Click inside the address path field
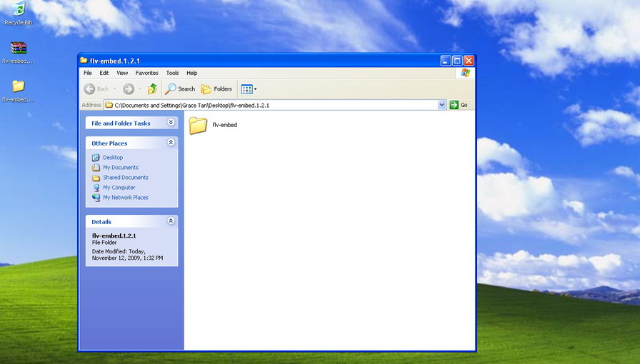 pyautogui.click(x=271, y=106)
